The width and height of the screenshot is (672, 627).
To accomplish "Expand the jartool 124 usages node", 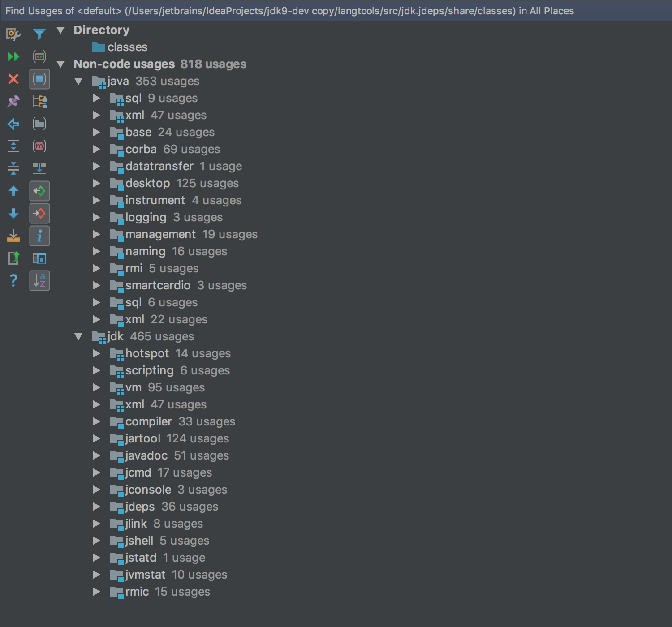I will coord(96,438).
